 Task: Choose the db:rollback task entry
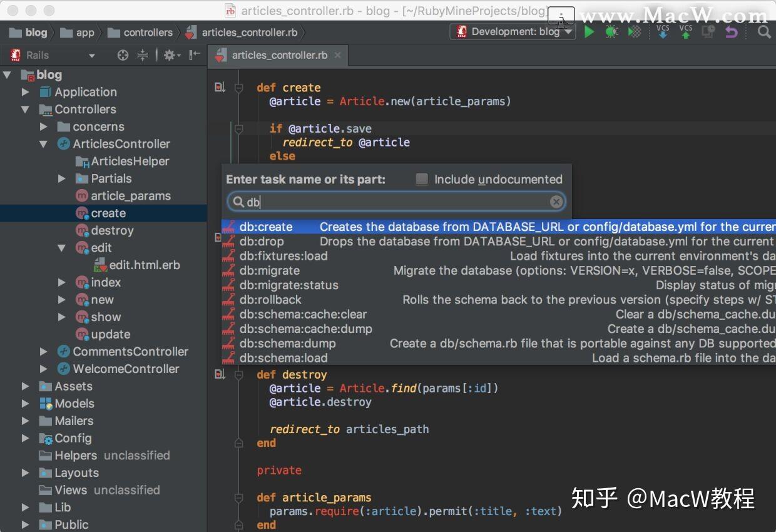point(270,300)
